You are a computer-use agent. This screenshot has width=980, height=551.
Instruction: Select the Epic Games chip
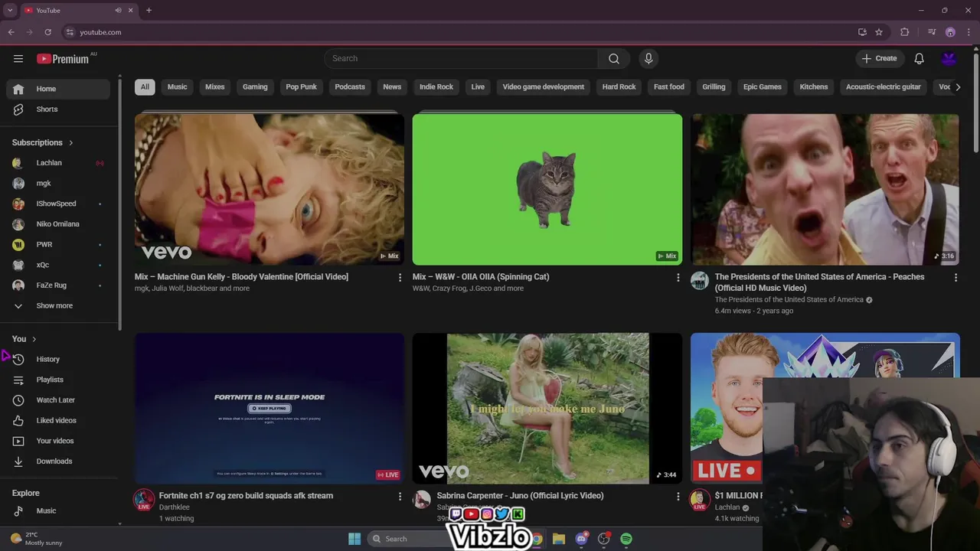pos(763,86)
